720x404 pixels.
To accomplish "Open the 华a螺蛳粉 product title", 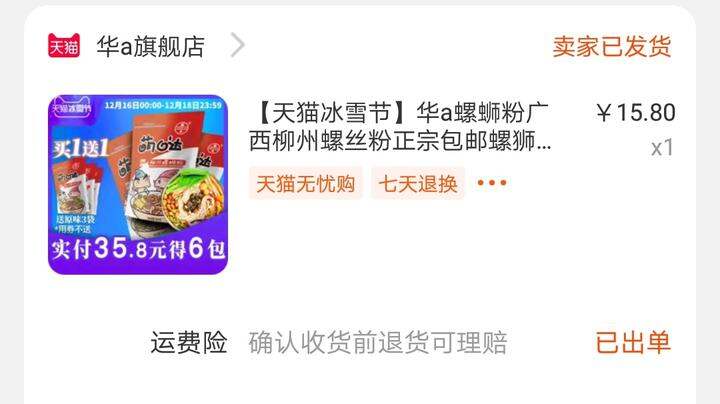I will point(400,127).
